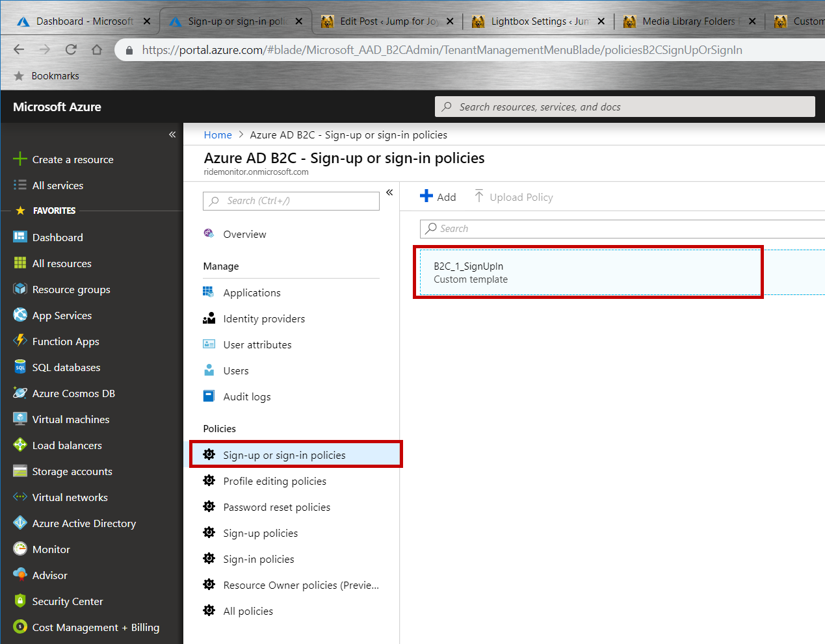Focus the Search resources, services, and docs box

pos(625,107)
